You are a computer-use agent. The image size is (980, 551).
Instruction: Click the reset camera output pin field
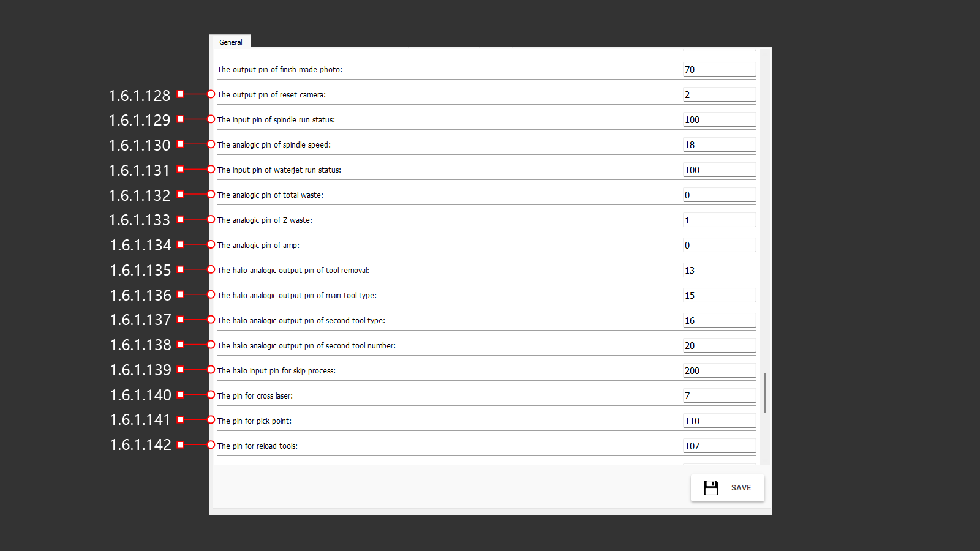point(719,95)
